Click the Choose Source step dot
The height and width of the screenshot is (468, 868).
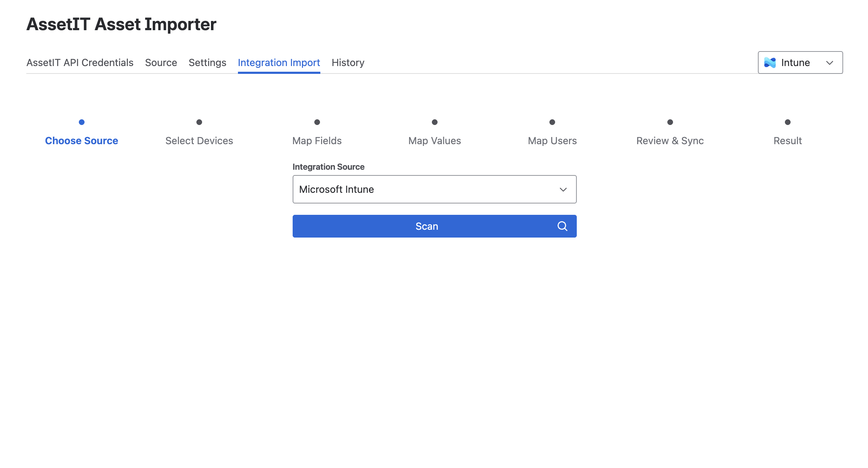(x=82, y=122)
